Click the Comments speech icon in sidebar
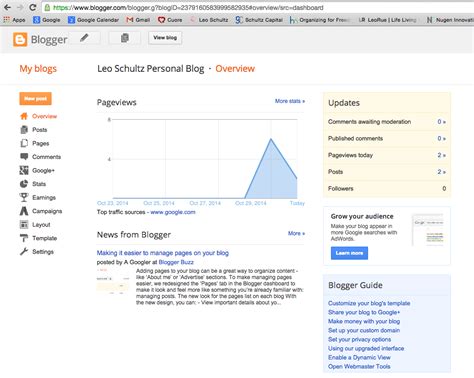Image resolution: width=474 pixels, height=378 pixels. tap(24, 157)
